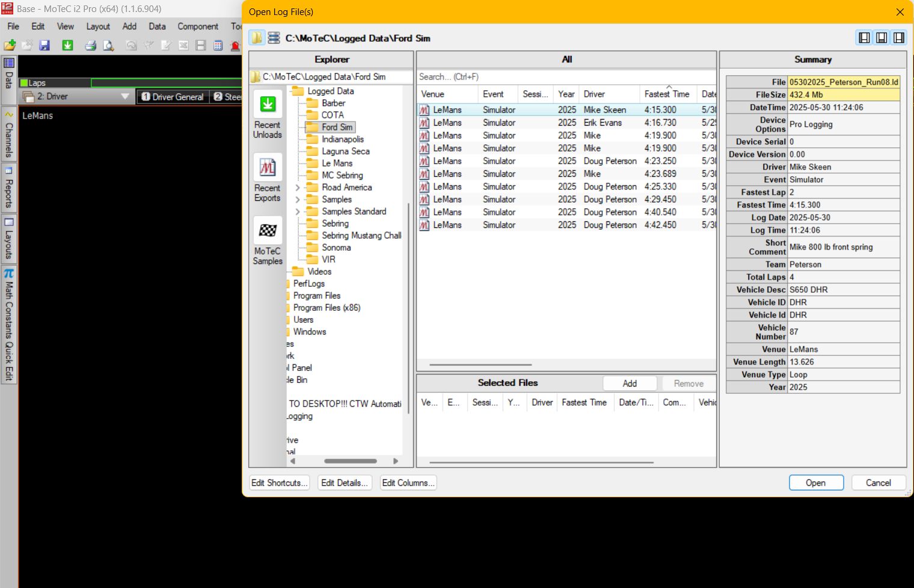Toggle the rightmost pane layout button
The height and width of the screenshot is (588, 914).
point(898,38)
